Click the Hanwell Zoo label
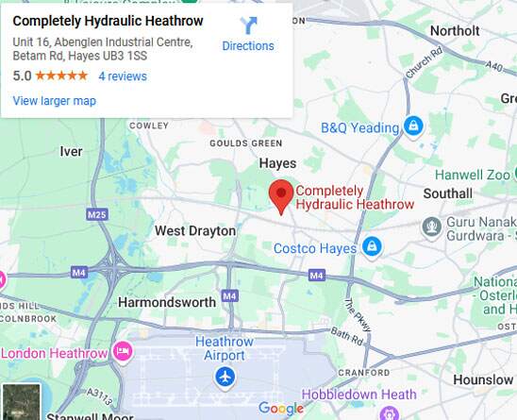Viewport: 517px width, 420px height. [473, 175]
